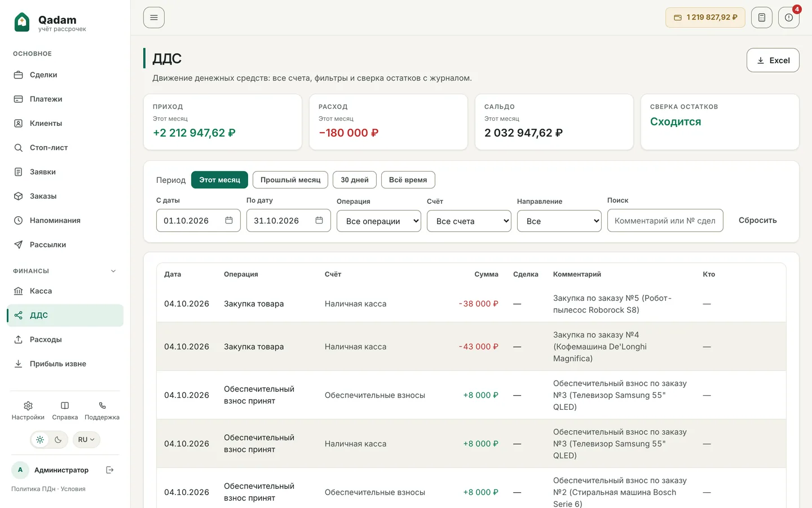Open Условия link
This screenshot has width=812, height=508.
pos(73,489)
